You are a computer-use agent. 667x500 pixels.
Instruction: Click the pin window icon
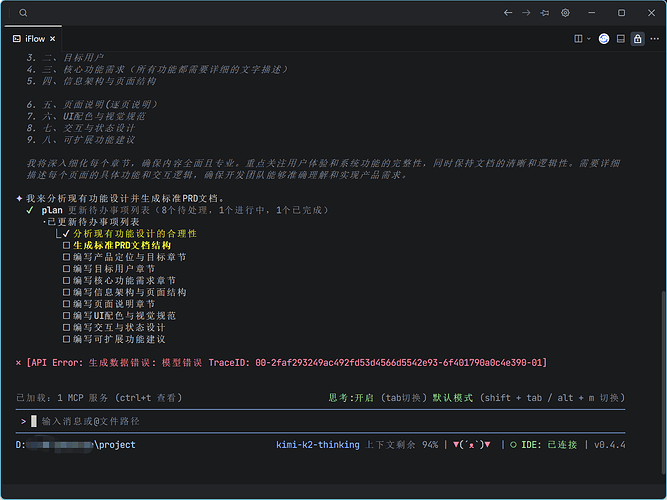point(544,13)
